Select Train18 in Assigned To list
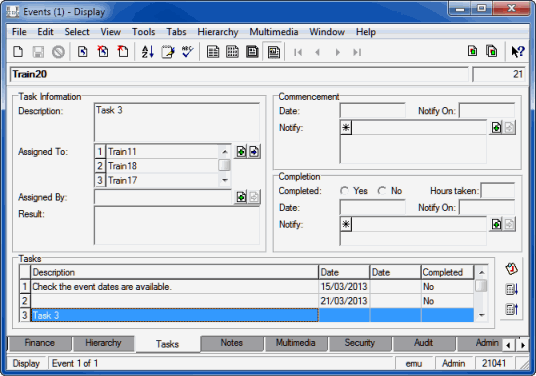The height and width of the screenshot is (376, 536). coord(162,166)
